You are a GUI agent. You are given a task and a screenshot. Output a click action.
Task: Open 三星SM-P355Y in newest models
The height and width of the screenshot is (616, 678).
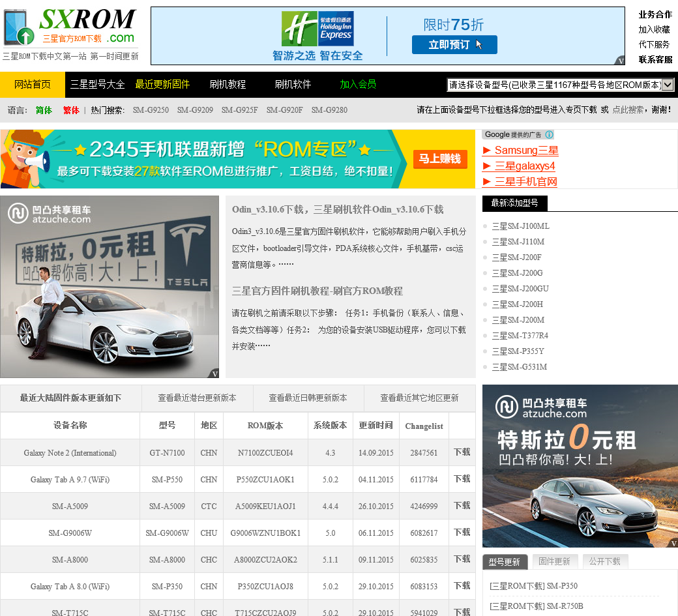pos(518,351)
